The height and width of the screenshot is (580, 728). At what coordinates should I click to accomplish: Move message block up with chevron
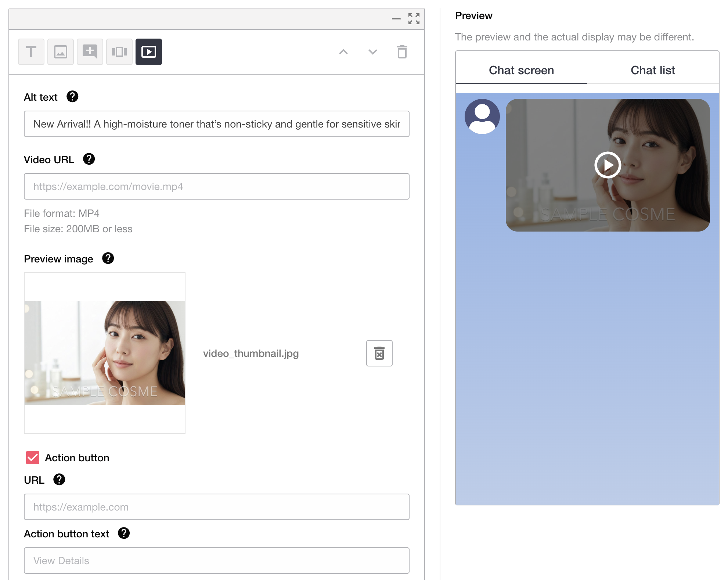[x=343, y=52]
